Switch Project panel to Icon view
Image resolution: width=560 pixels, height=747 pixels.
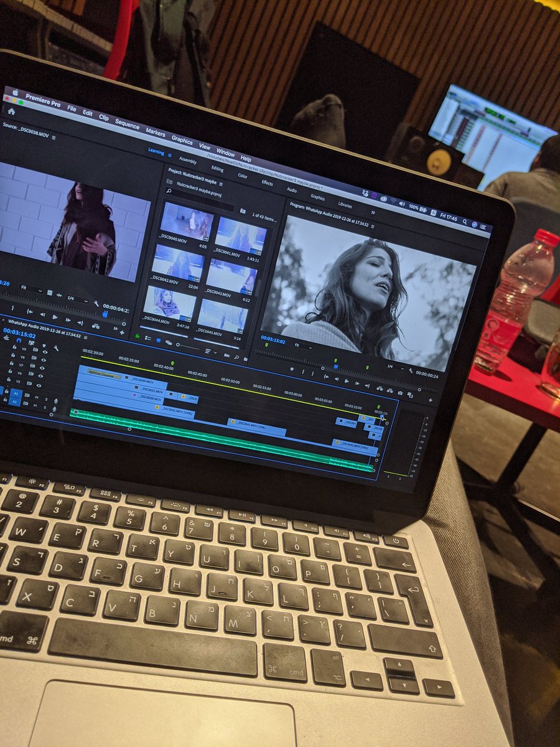pos(158,341)
